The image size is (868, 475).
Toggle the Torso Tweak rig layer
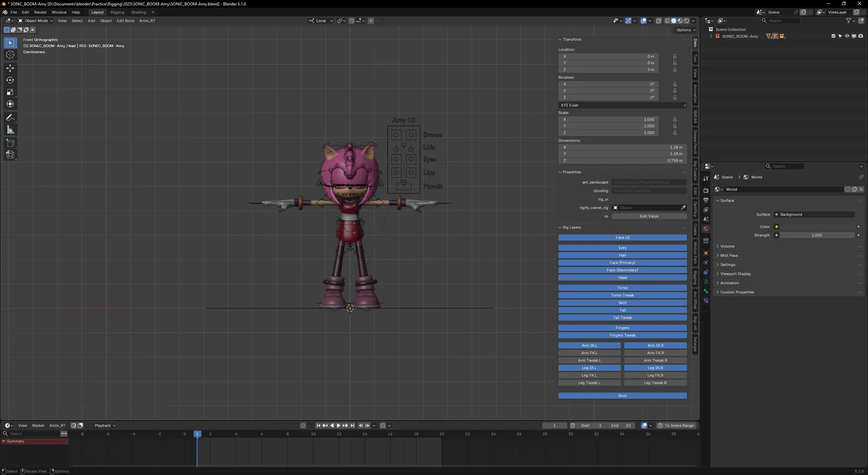(622, 295)
